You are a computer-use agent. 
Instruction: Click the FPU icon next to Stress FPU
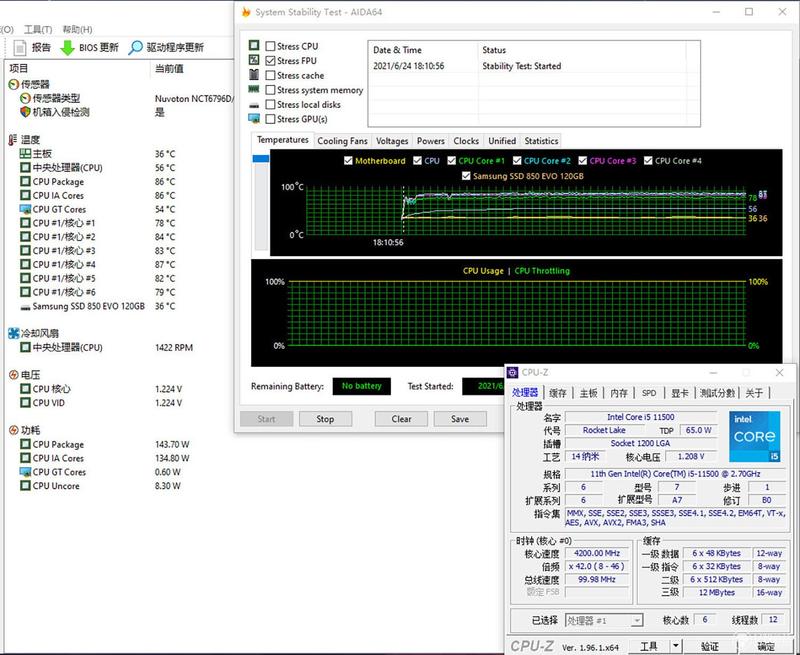(x=254, y=60)
